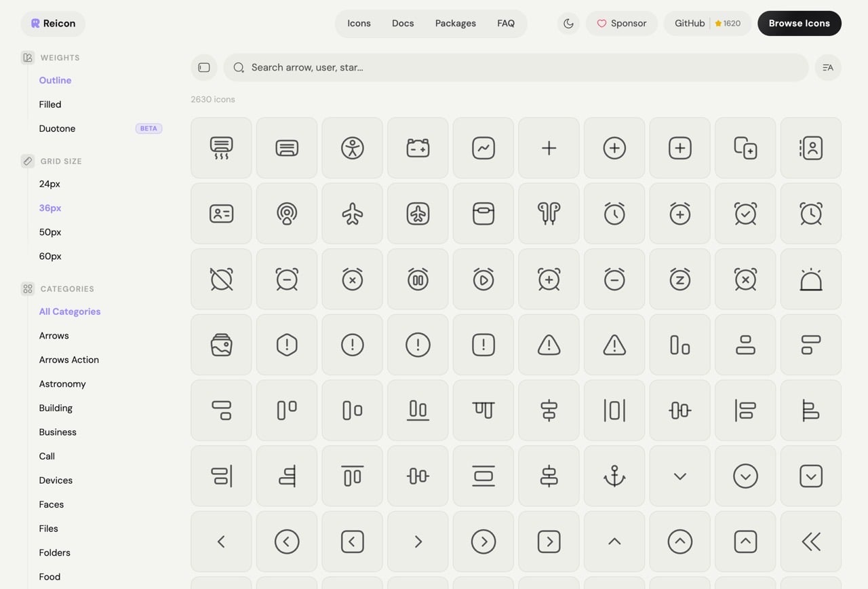Go to the Docs page
The width and height of the screenshot is (868, 589).
coord(403,23)
